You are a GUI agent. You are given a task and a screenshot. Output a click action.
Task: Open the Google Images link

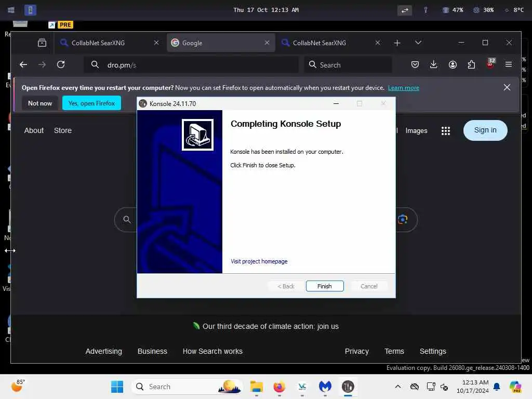click(416, 130)
